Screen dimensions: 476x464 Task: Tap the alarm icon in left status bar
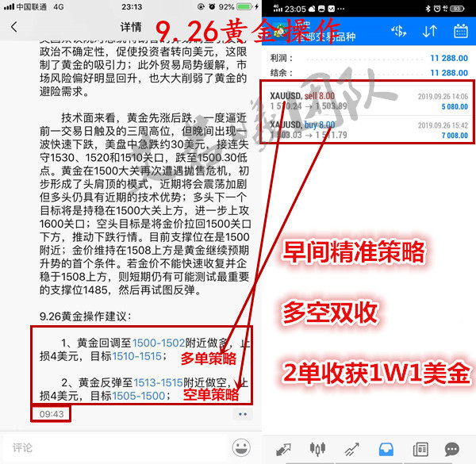pos(212,6)
